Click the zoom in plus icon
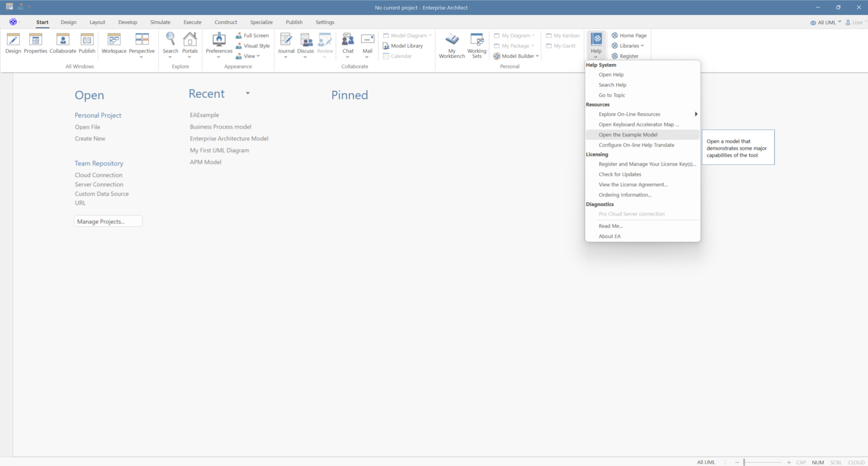868x466 pixels. pyautogui.click(x=789, y=462)
